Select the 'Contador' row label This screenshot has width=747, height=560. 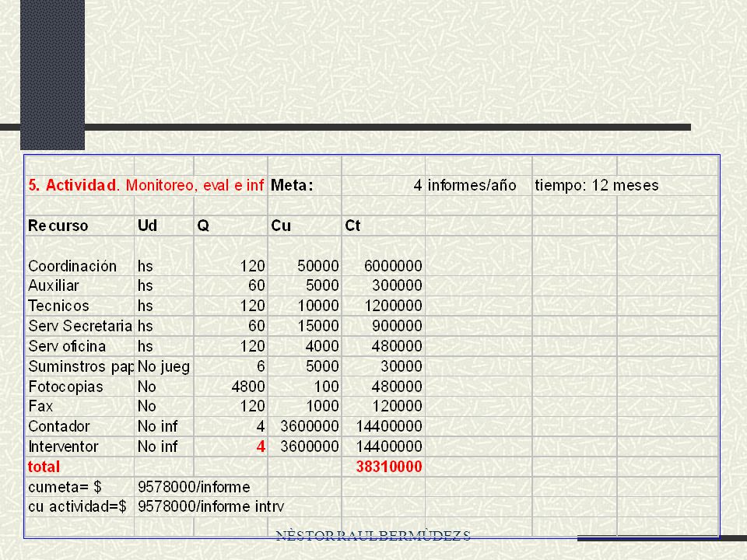click(59, 426)
